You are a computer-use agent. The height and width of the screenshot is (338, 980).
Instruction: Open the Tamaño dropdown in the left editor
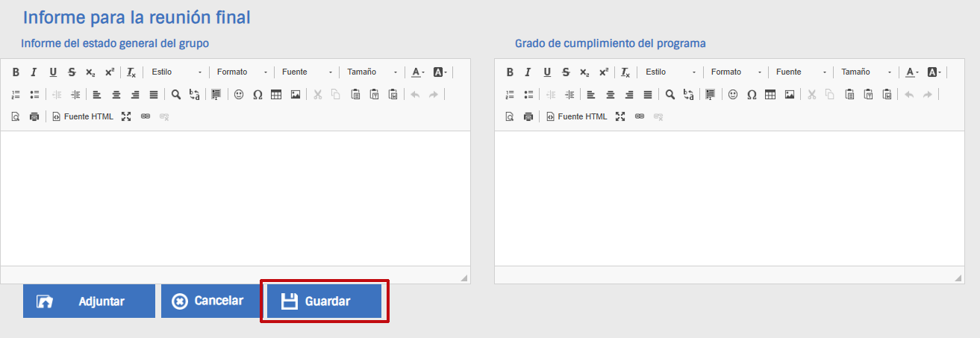tap(372, 72)
